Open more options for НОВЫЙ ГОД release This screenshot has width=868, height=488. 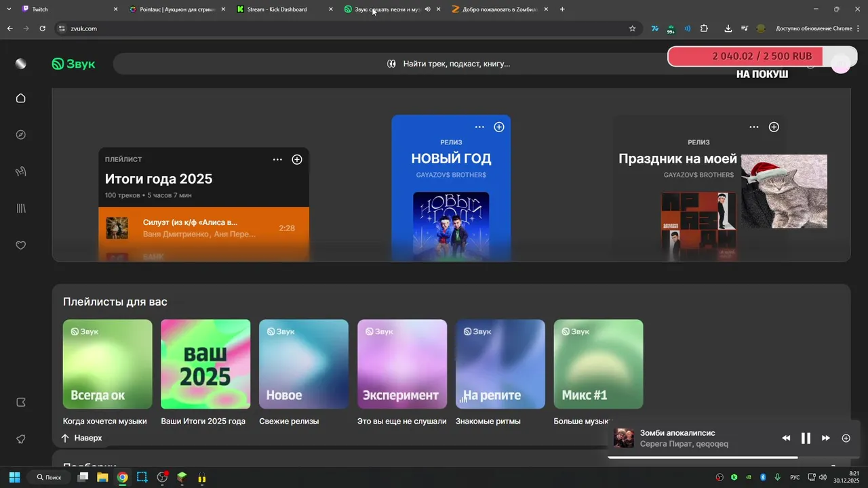(479, 127)
